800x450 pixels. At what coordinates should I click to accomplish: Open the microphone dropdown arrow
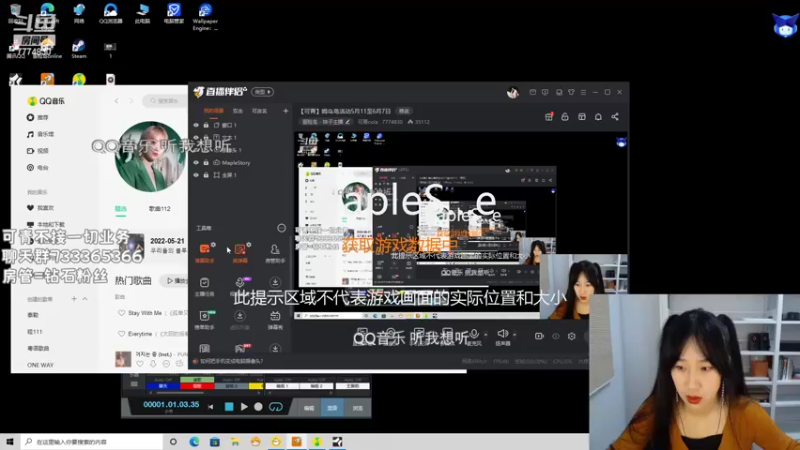(486, 335)
